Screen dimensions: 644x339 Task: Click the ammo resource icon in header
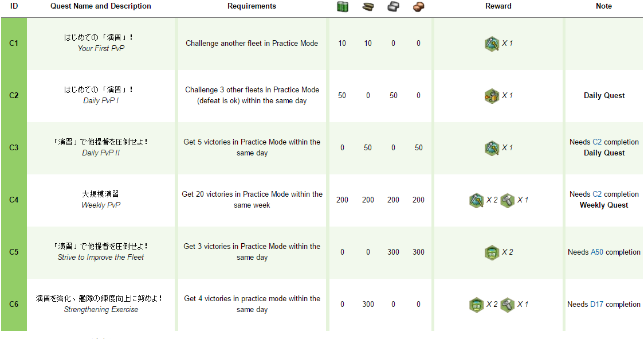coord(368,6)
